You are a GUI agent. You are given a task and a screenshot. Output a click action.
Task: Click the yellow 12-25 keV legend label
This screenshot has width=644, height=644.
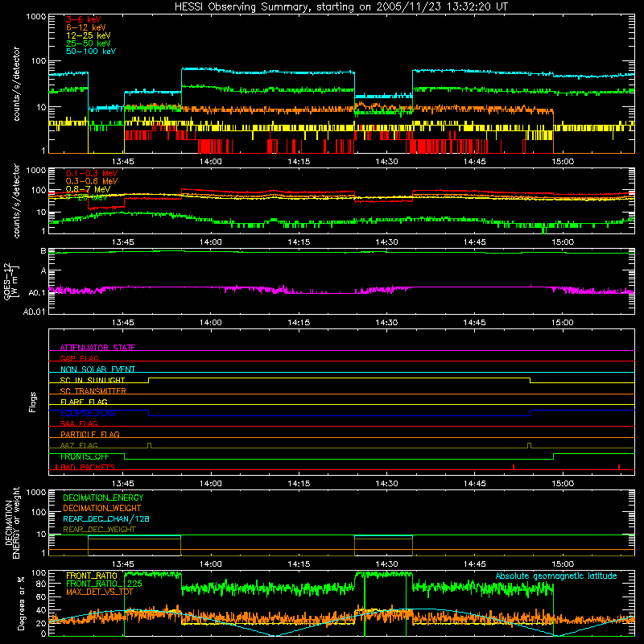pyautogui.click(x=89, y=35)
